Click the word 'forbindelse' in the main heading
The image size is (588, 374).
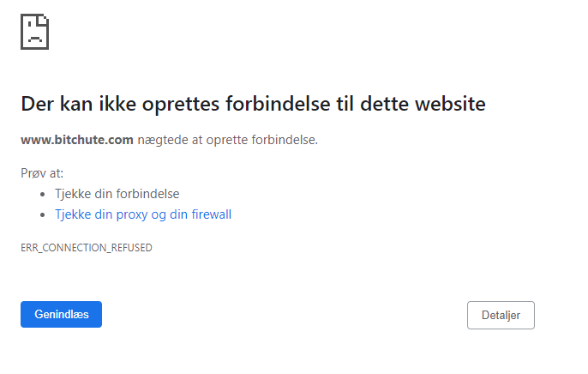(x=278, y=104)
